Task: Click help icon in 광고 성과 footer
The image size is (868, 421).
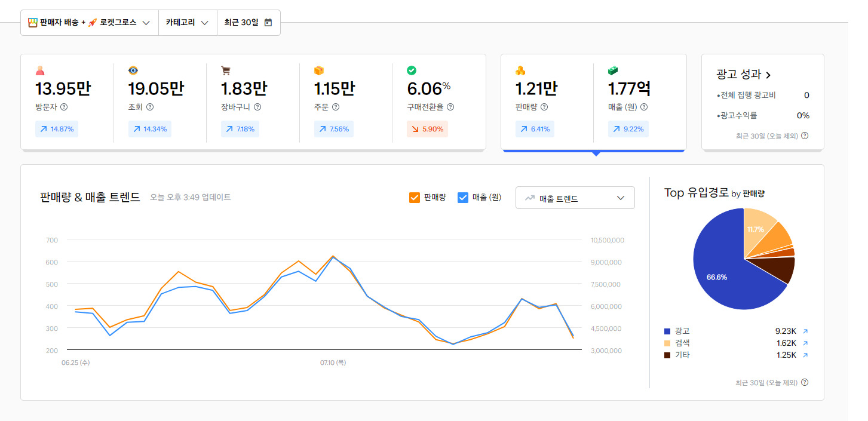Action: [805, 136]
